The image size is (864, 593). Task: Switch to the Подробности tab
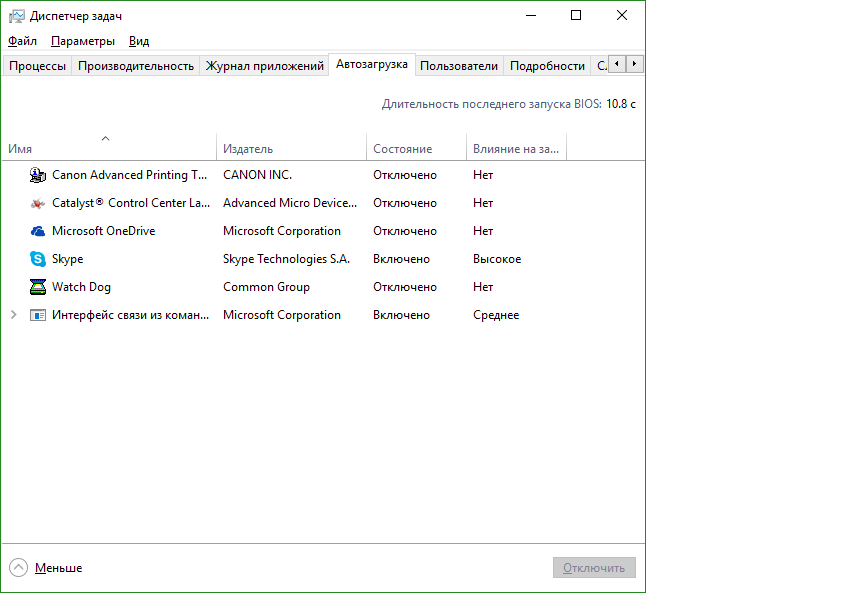pos(547,66)
